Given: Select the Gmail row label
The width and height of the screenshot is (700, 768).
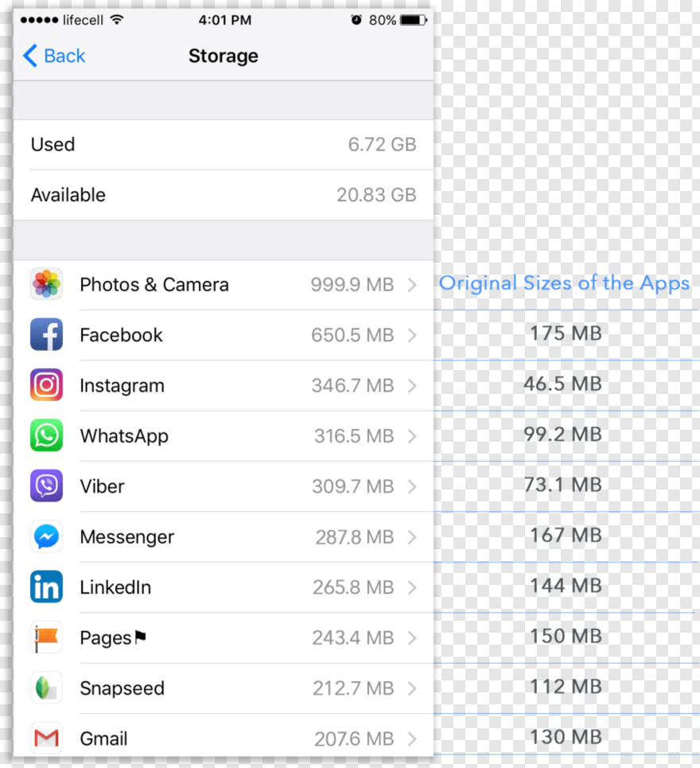Looking at the screenshot, I should click(x=103, y=739).
